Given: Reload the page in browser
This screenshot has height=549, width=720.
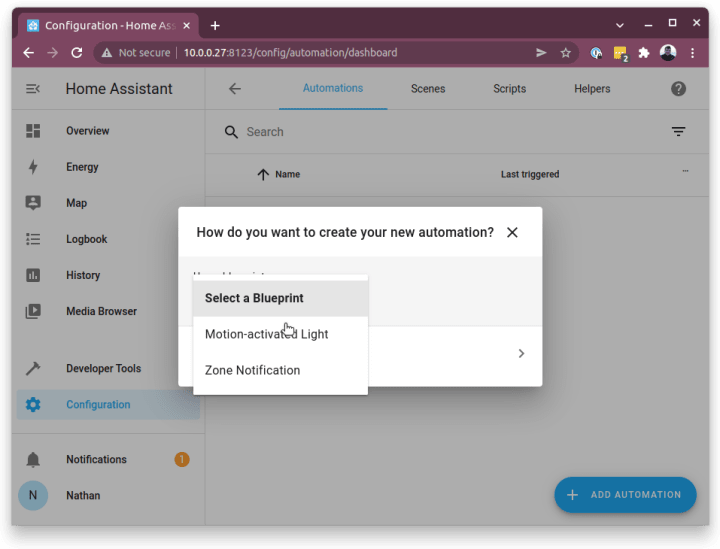Looking at the screenshot, I should [x=77, y=53].
